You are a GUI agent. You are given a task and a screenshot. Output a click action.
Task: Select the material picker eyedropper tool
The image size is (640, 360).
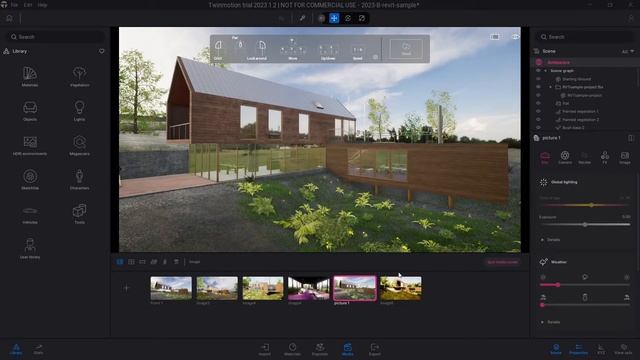(x=302, y=18)
